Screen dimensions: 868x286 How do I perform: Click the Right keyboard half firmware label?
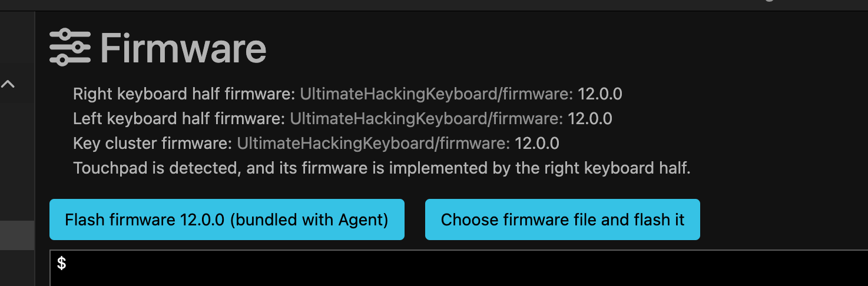coord(184,94)
